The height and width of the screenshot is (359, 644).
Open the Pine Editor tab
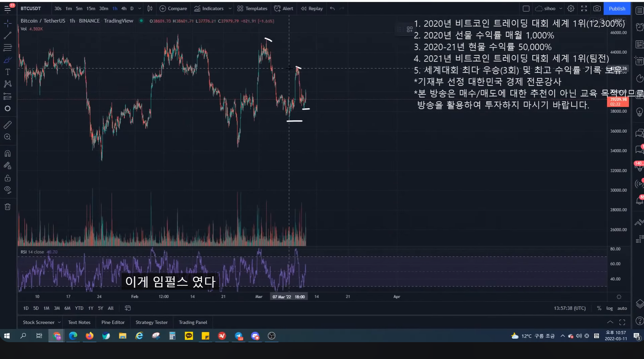113,323
